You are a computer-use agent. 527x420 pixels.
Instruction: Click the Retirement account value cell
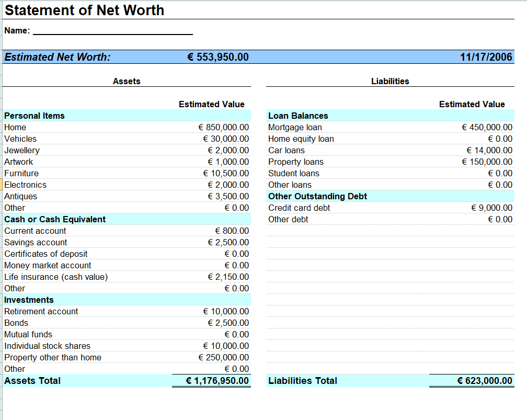(x=226, y=311)
